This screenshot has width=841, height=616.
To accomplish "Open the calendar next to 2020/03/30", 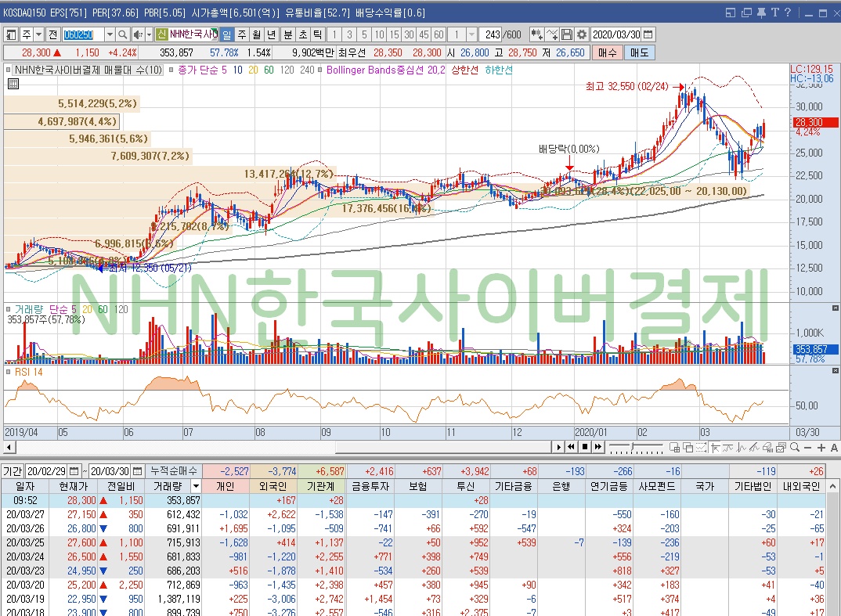I will pos(648,35).
